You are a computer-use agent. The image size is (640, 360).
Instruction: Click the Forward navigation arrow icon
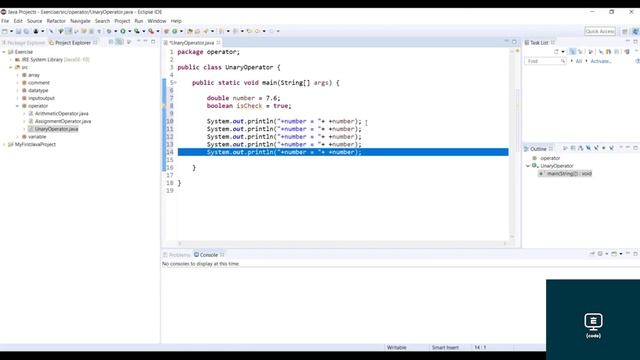[271, 31]
